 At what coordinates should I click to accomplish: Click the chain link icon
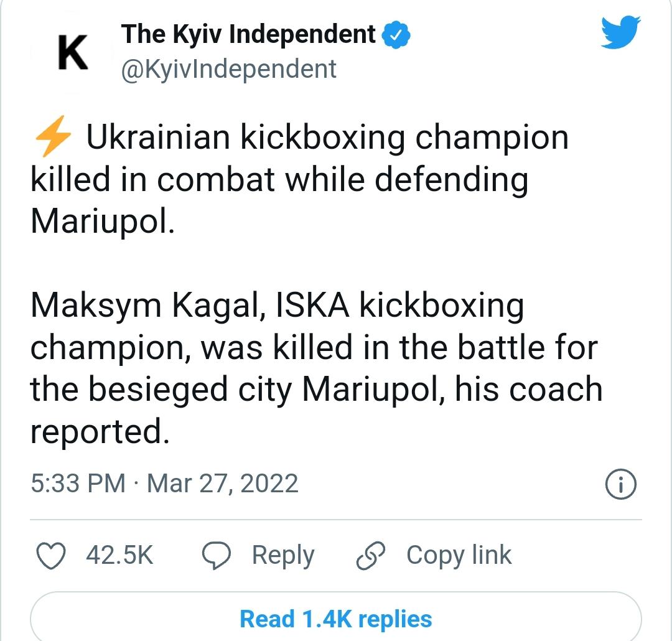point(371,556)
